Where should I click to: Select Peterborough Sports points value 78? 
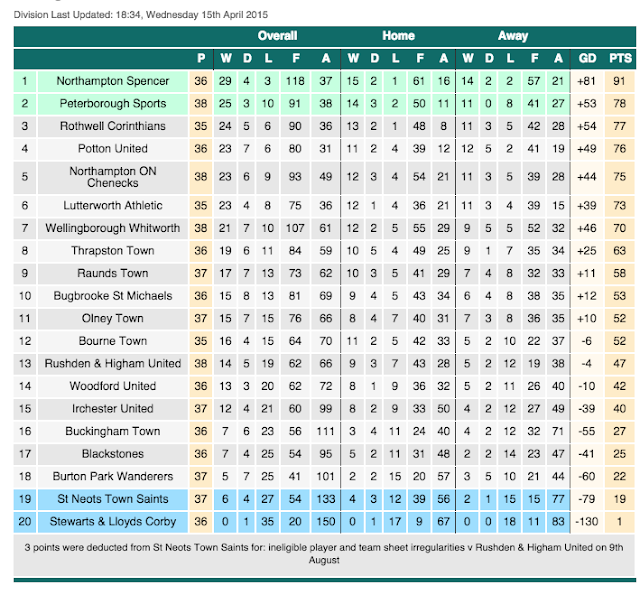619,103
